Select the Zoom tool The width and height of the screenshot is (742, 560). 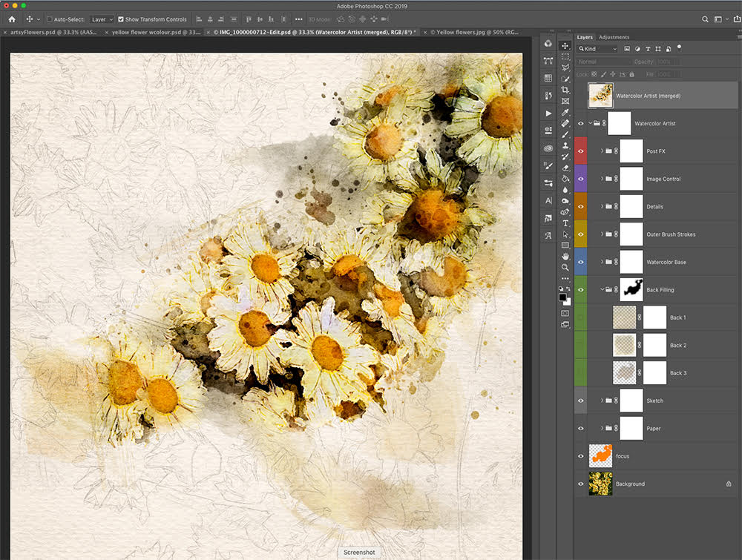pos(565,268)
